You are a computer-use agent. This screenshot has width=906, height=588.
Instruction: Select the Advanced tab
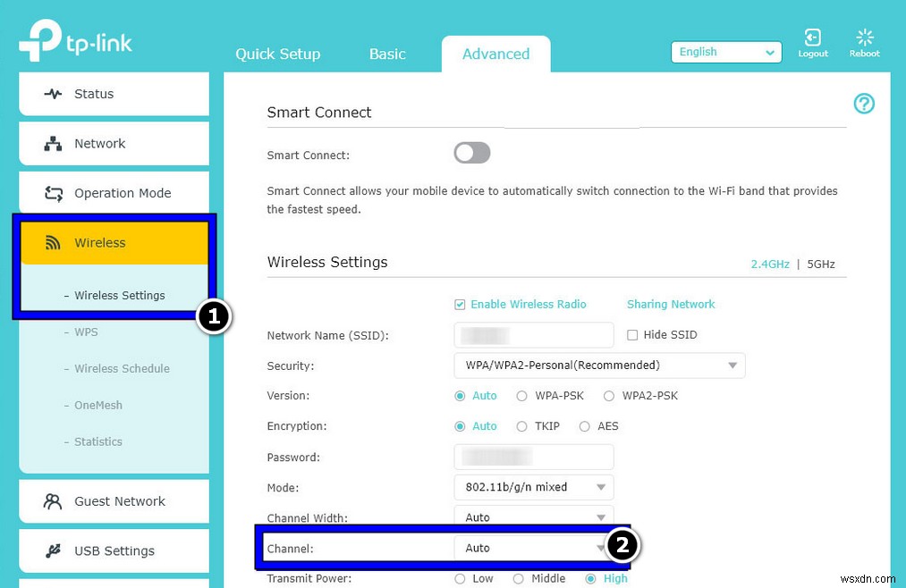point(495,55)
